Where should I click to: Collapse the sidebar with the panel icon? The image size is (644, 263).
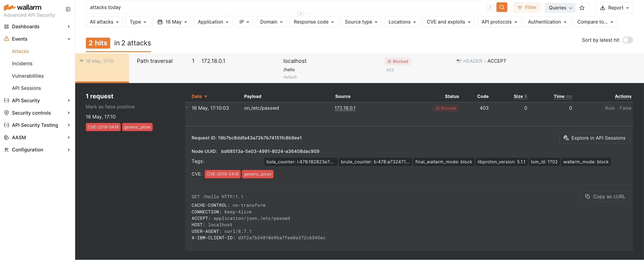[68, 9]
